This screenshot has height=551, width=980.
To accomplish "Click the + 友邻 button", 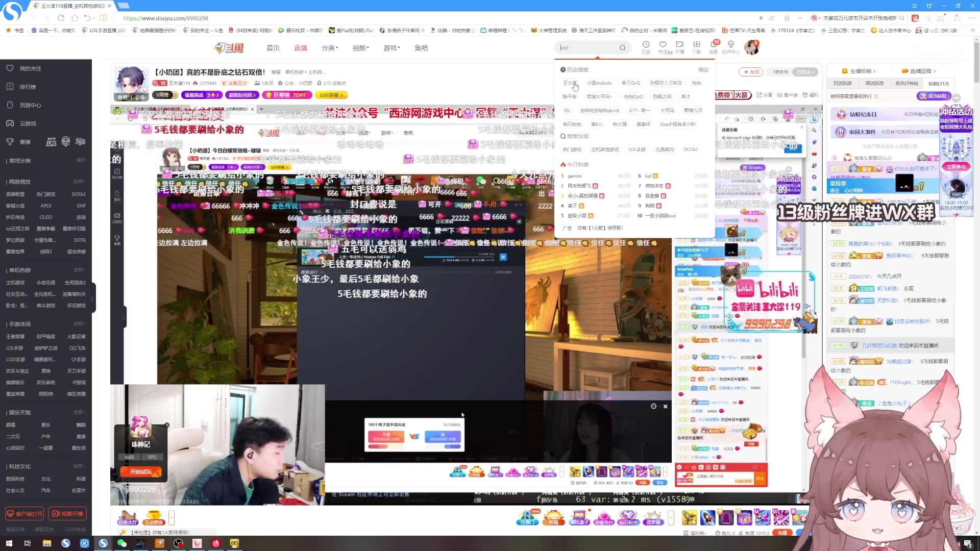I will coord(751,72).
